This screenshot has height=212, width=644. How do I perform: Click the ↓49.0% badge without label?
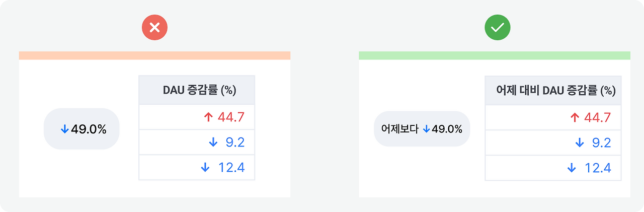coord(82,129)
